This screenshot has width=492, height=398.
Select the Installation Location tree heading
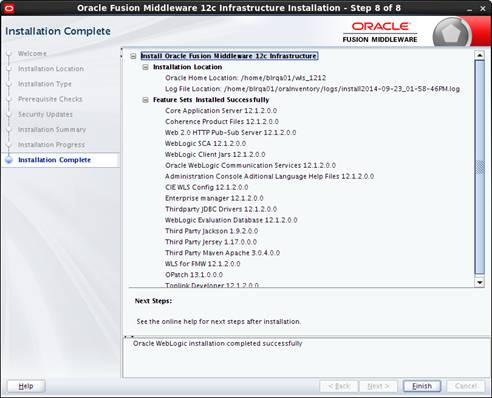coord(187,67)
